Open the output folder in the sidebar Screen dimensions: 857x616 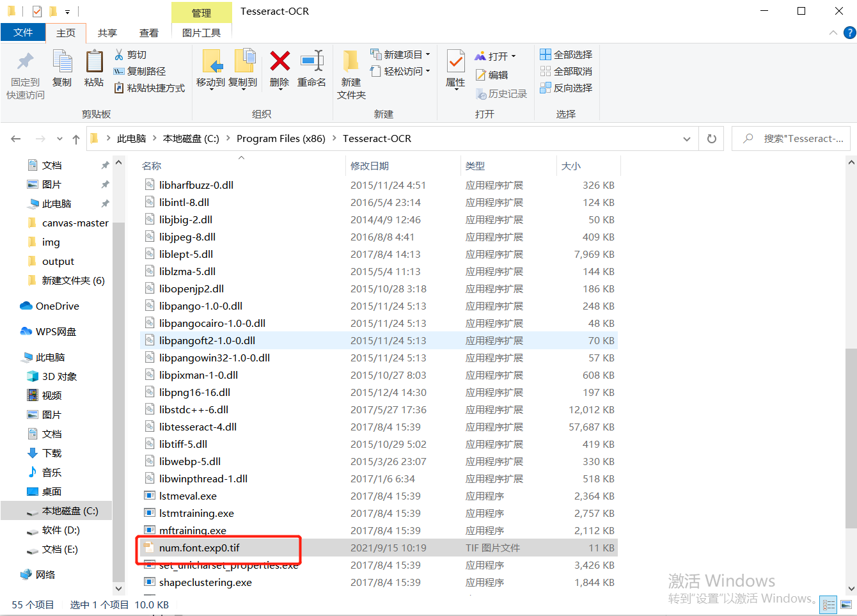51,261
